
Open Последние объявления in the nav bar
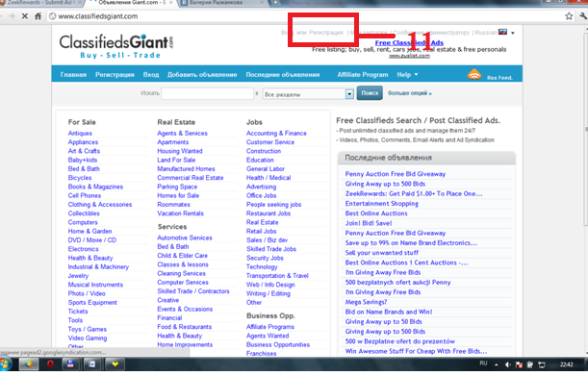coord(283,75)
